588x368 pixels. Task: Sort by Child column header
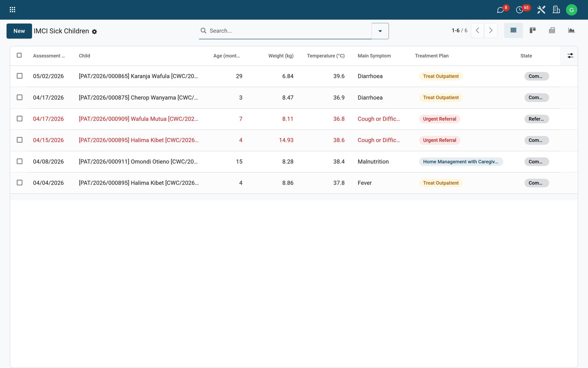coord(85,56)
